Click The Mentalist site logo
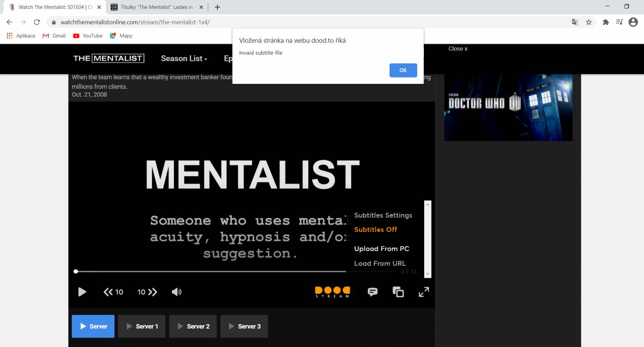 109,58
